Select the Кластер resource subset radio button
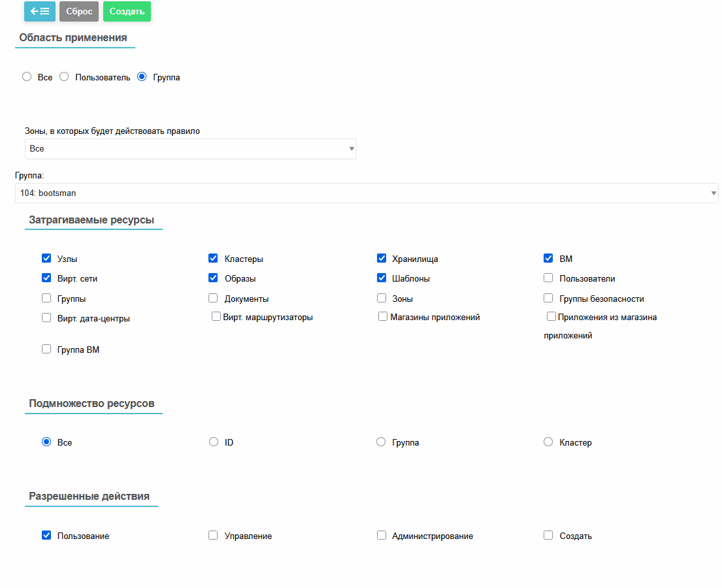The image size is (722, 588). (548, 442)
